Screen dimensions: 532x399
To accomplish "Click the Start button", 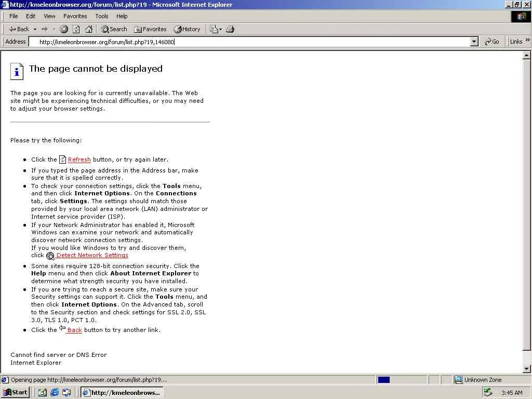I will (x=16, y=393).
